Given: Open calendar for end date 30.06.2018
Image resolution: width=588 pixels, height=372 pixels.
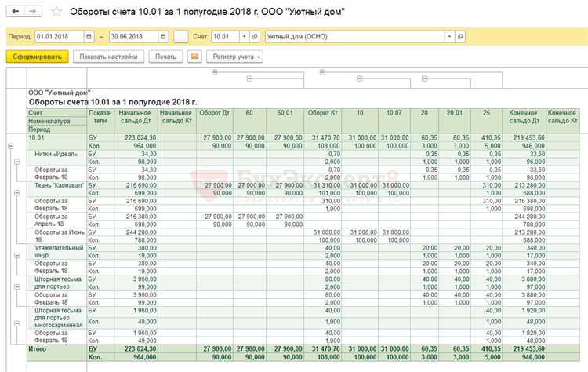Looking at the screenshot, I should click(163, 37).
